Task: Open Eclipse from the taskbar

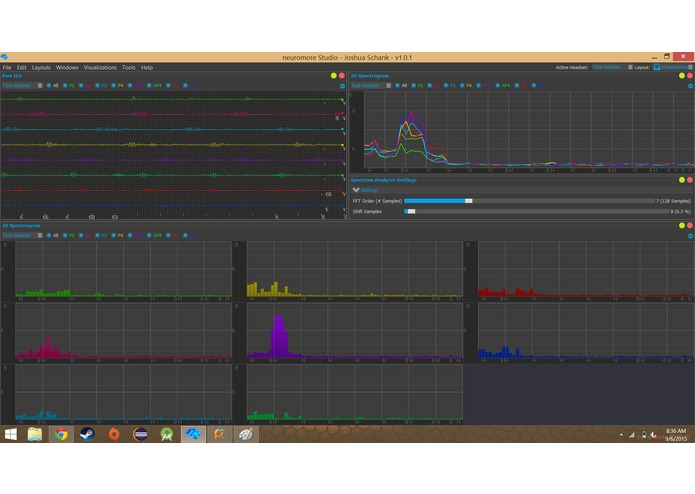Action: point(141,434)
